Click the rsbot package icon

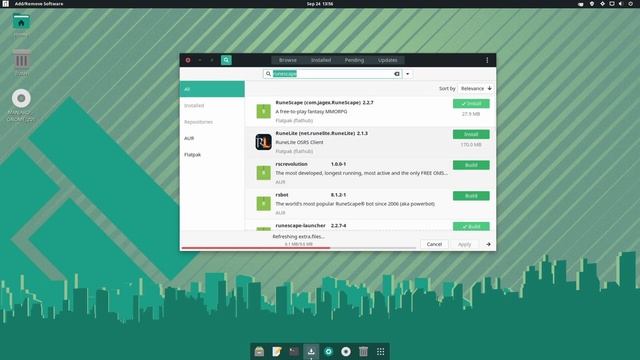coord(263,203)
